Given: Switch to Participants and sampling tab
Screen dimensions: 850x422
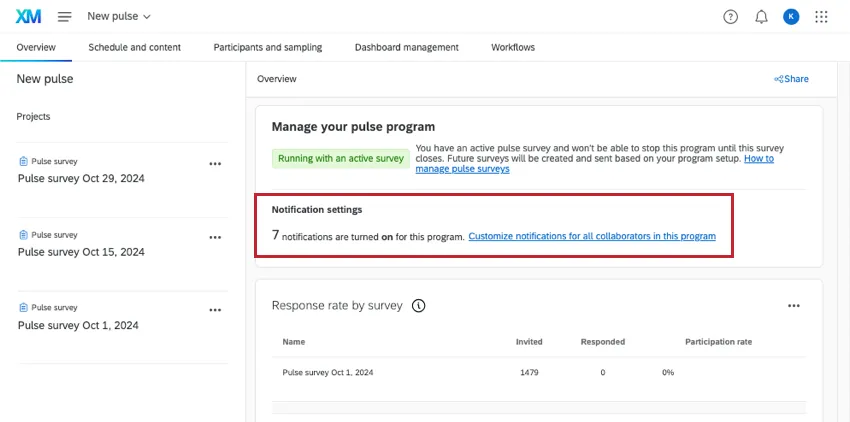Looking at the screenshot, I should point(267,47).
